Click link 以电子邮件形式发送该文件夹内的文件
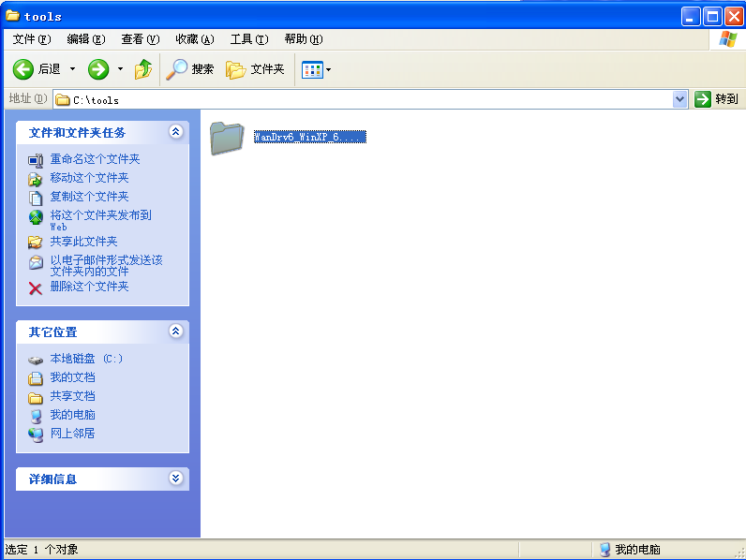The image size is (746, 560). [x=107, y=266]
